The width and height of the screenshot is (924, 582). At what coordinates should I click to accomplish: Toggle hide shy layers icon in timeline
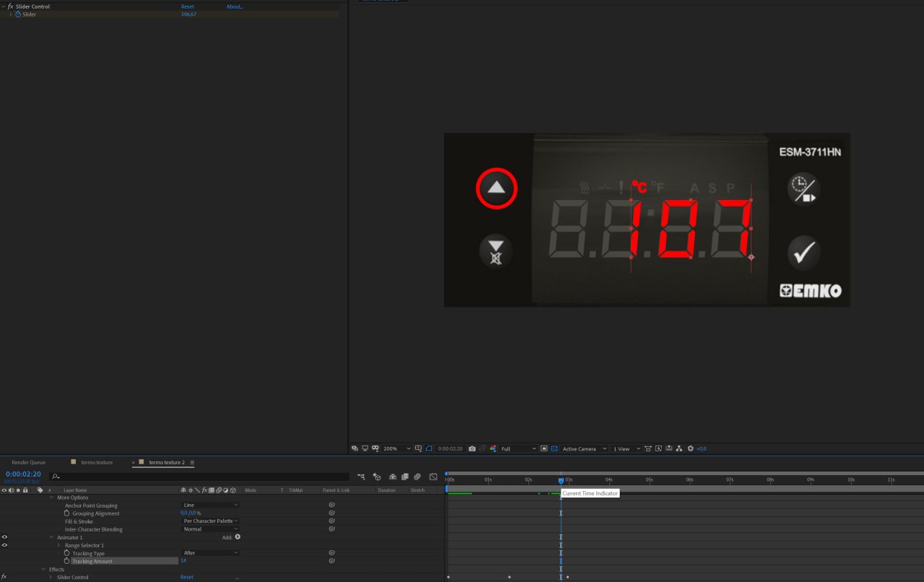tap(393, 477)
